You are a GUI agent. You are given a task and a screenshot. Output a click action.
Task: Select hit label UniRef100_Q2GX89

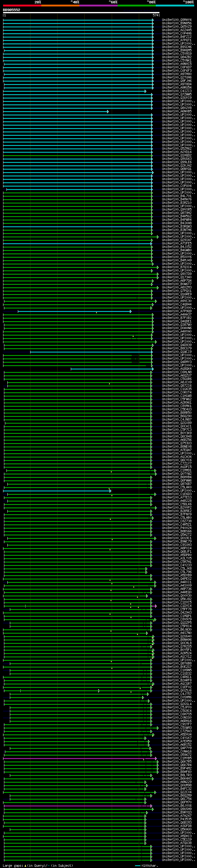click(177, 423)
